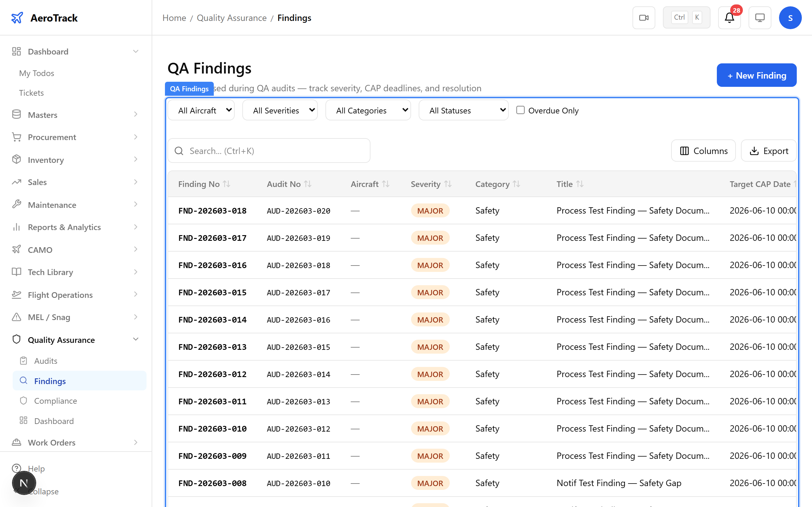Open the video meeting icon in the header
Image resolution: width=812 pixels, height=507 pixels.
pos(643,17)
